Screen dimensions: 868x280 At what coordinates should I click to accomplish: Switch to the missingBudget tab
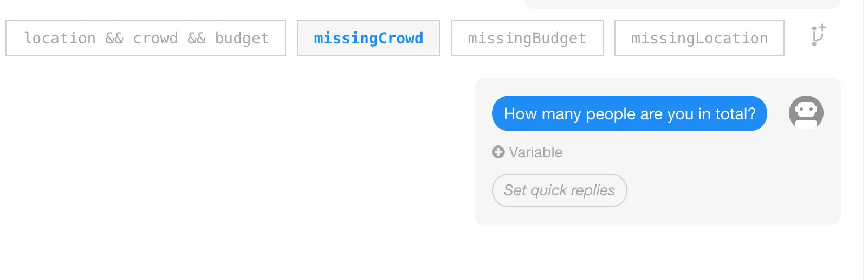527,39
